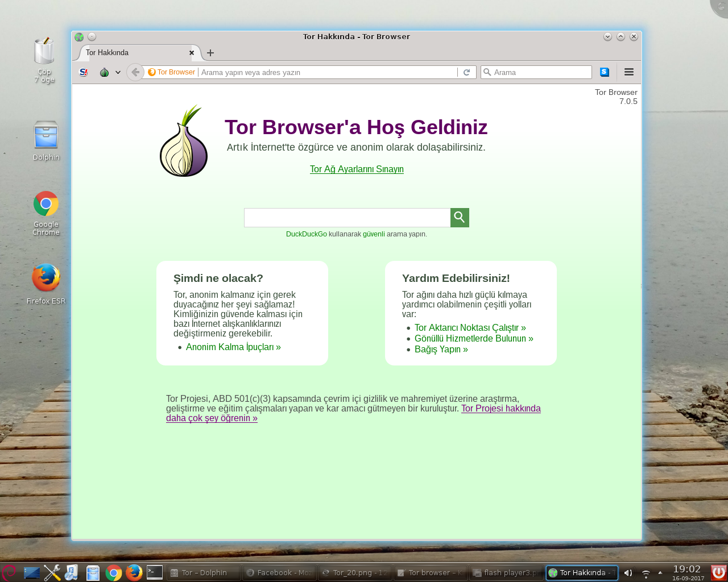Click the Tor Browser'a Hoş Geldiniz heading
The width and height of the screenshot is (728, 582).
356,127
